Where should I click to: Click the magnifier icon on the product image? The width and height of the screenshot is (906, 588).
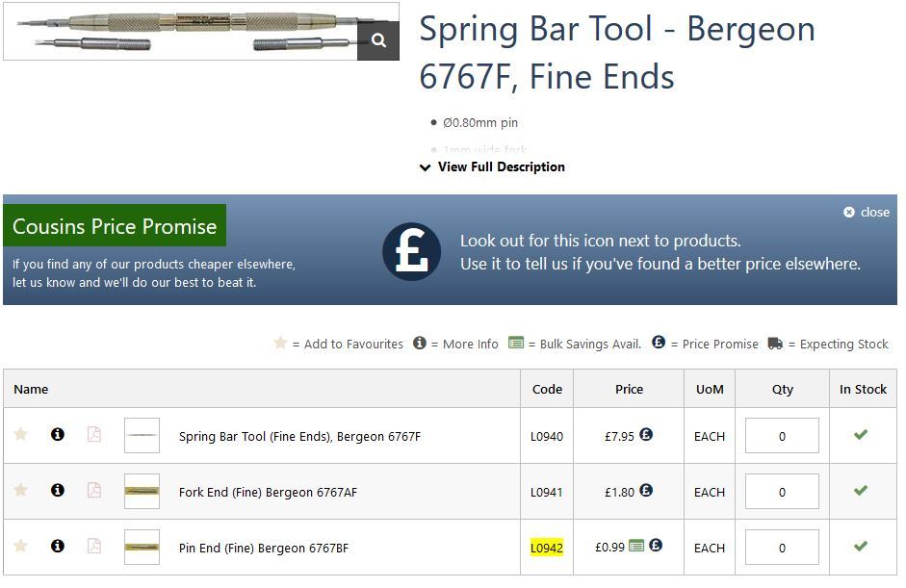tap(378, 40)
